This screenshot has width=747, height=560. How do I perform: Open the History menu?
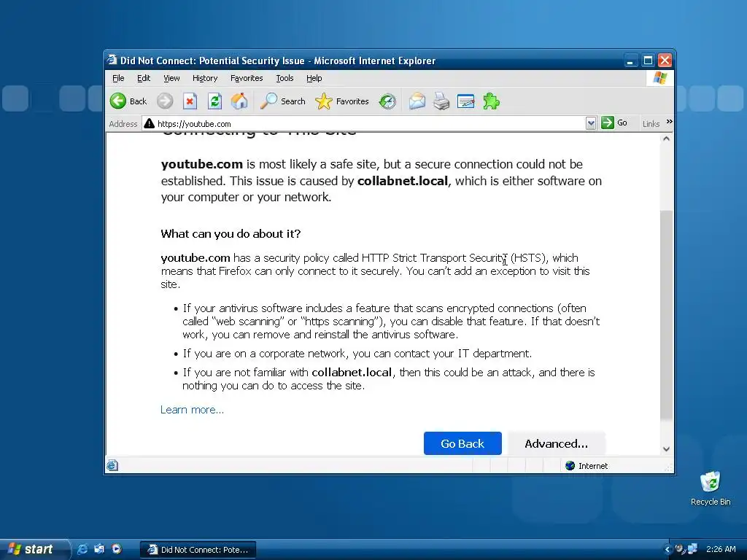(205, 78)
